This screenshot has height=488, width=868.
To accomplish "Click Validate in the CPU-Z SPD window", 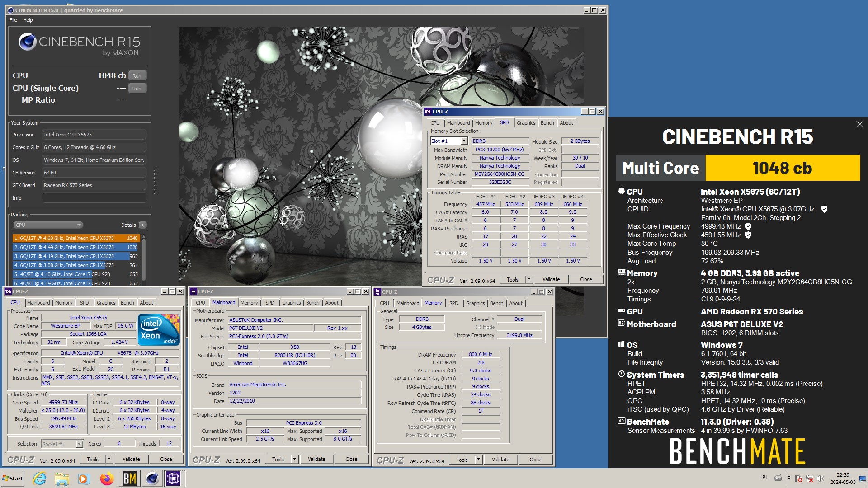I will (551, 279).
